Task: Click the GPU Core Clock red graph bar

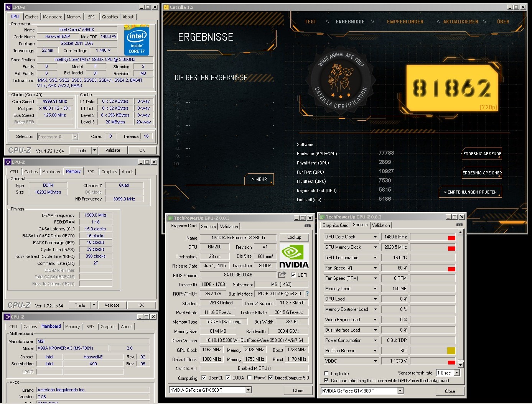Action: (451, 238)
